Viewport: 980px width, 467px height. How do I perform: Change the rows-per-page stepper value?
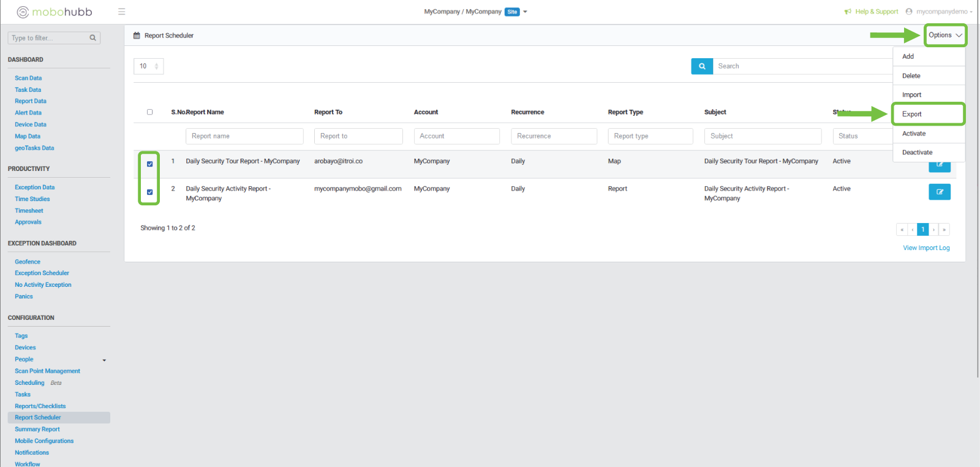156,66
